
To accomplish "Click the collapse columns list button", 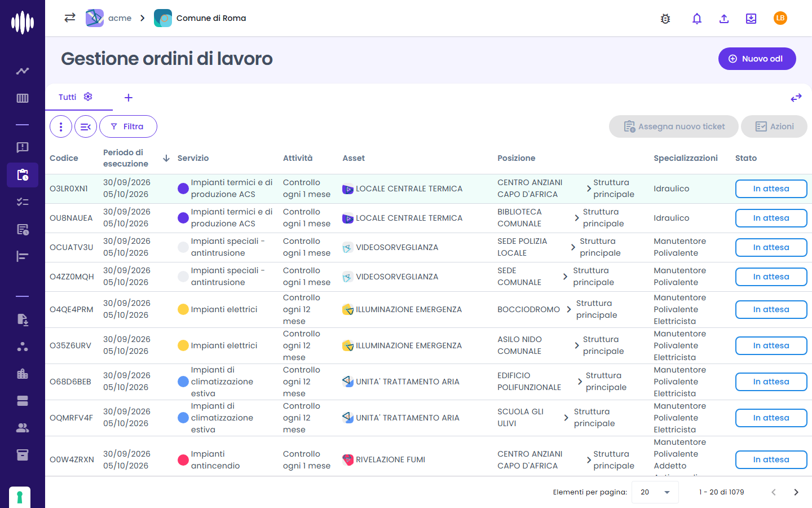I will point(86,126).
